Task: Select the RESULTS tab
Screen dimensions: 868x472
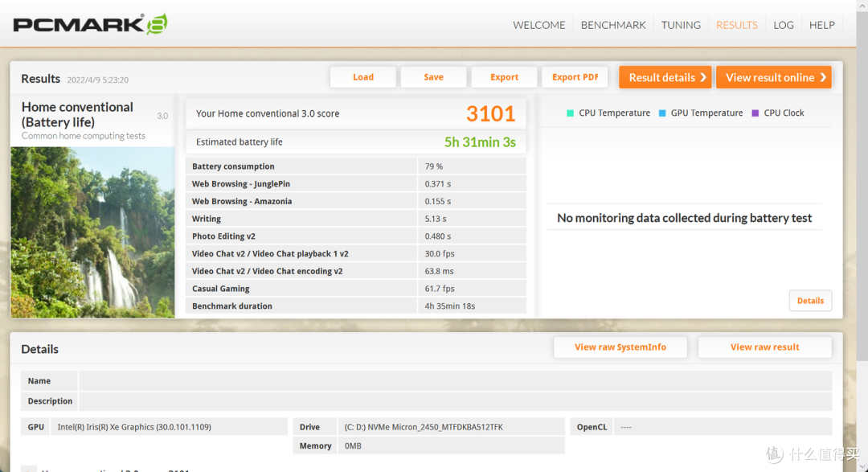Action: pos(736,25)
